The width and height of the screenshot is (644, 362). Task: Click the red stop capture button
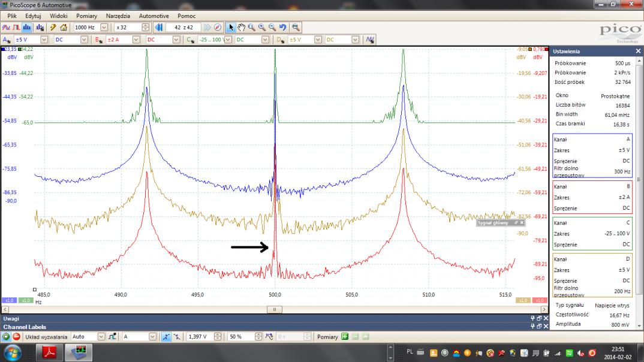[16, 337]
